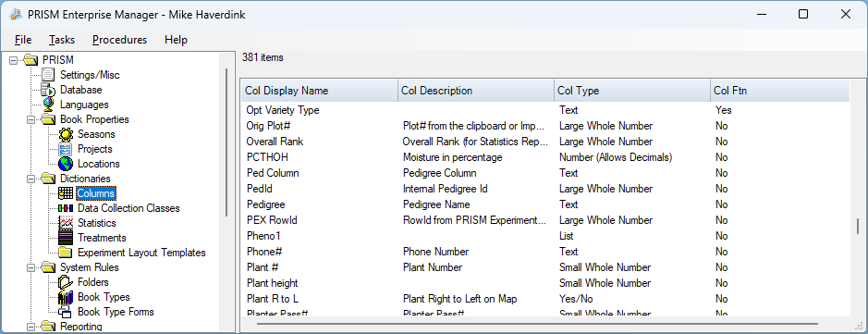This screenshot has height=334, width=868.
Task: Click the PRISM app icon in title bar
Action: coord(16,15)
